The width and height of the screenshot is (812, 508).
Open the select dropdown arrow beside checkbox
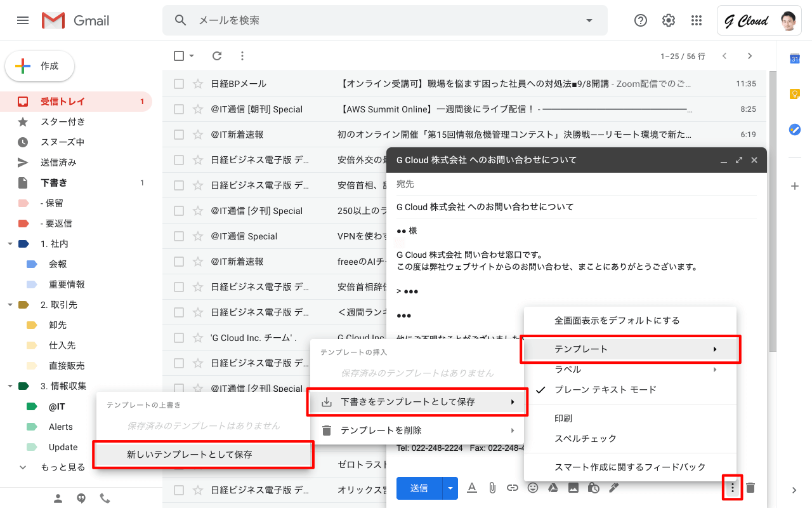pos(192,56)
